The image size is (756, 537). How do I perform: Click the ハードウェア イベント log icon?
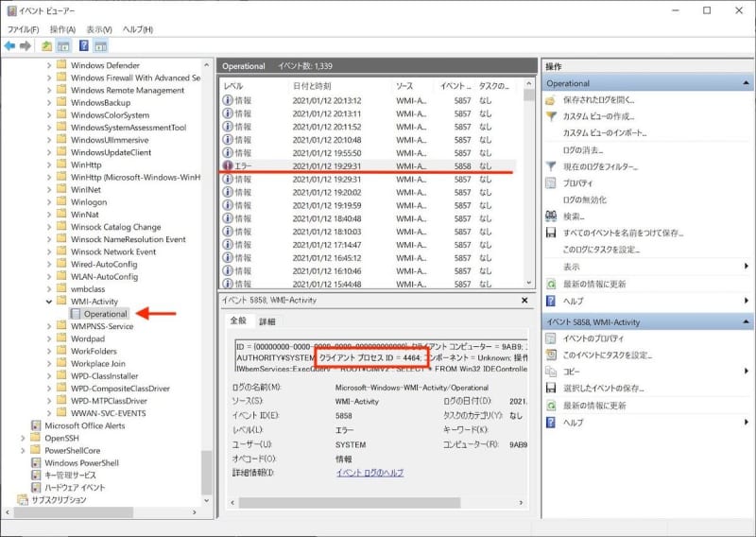click(36, 487)
